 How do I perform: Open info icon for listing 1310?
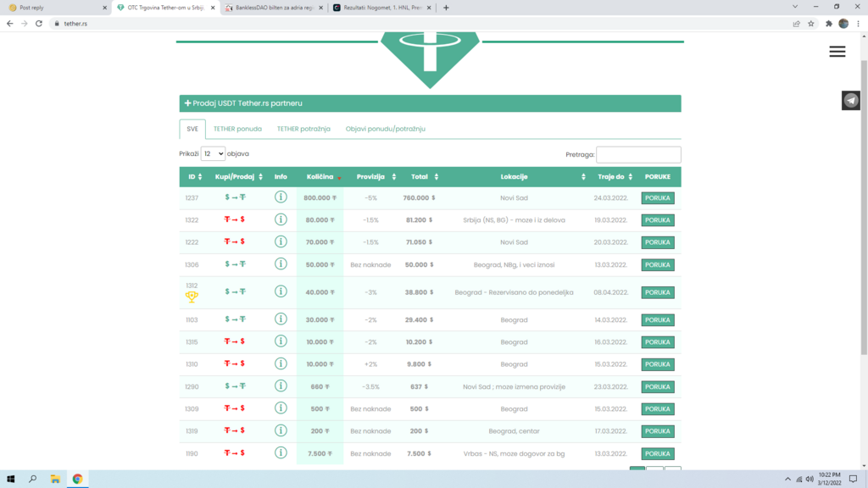pyautogui.click(x=281, y=363)
